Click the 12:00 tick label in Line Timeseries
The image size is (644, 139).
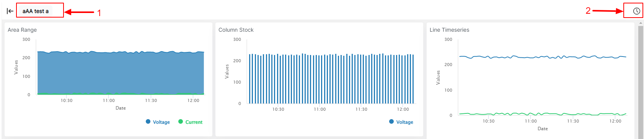point(615,121)
